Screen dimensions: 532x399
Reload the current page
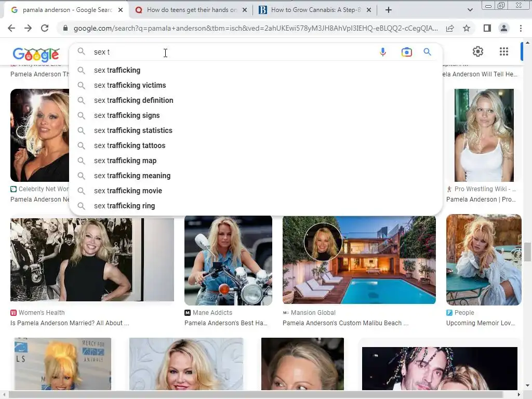(x=45, y=28)
